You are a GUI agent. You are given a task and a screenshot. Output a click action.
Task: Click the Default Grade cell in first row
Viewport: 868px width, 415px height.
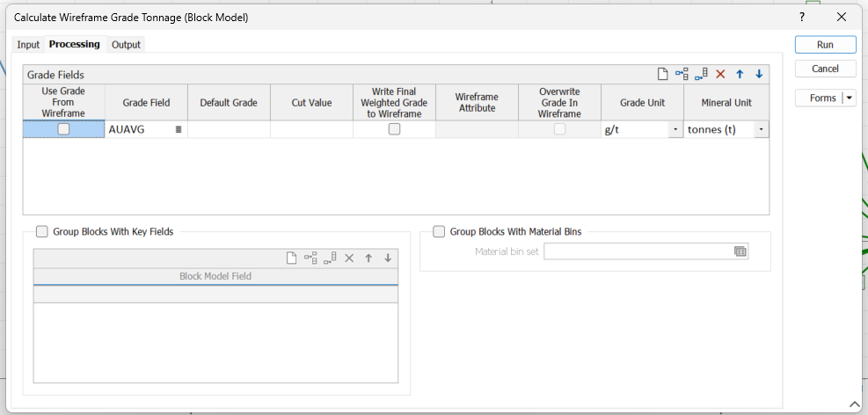pos(229,129)
